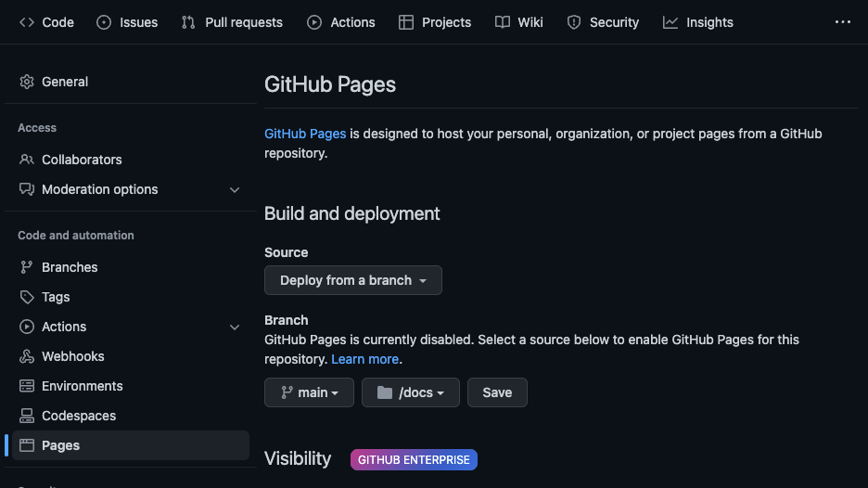Click the Code and automation section label
The image size is (868, 488).
pyautogui.click(x=76, y=236)
